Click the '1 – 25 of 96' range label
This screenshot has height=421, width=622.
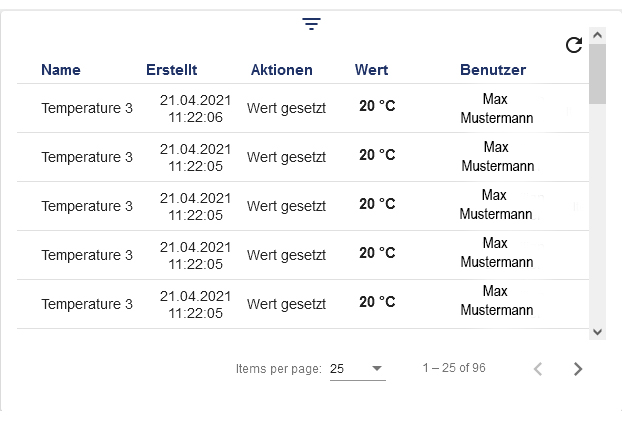point(454,368)
